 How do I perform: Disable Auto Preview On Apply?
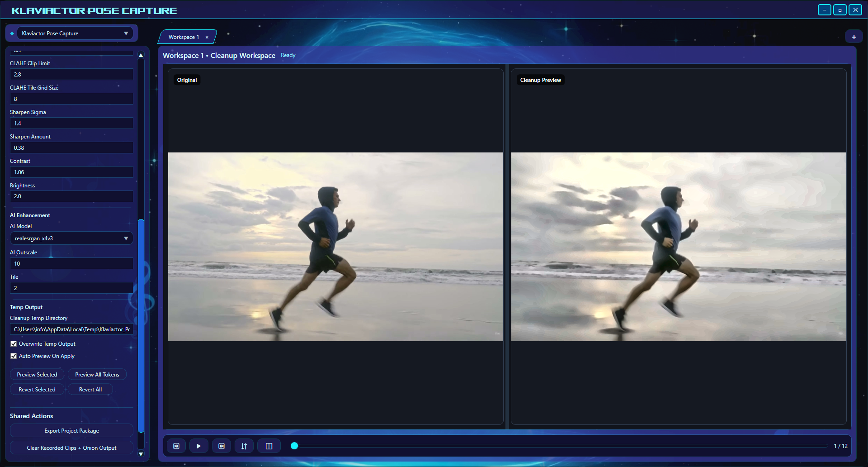click(14, 356)
